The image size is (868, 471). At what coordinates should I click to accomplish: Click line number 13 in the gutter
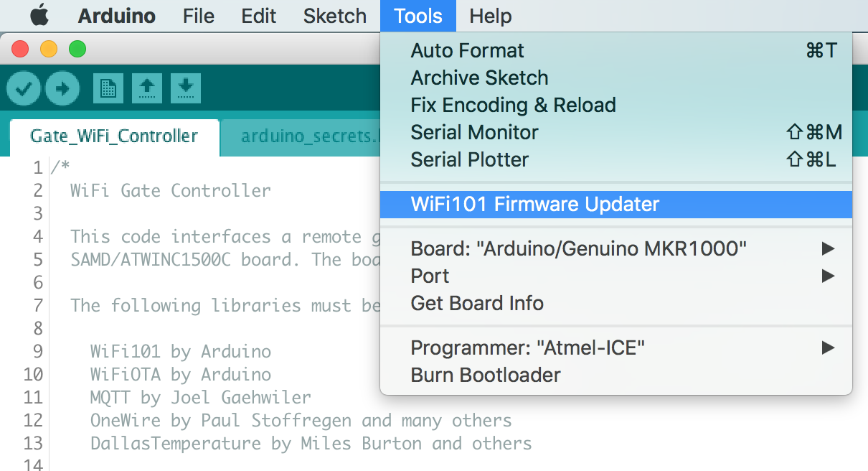pyautogui.click(x=33, y=444)
